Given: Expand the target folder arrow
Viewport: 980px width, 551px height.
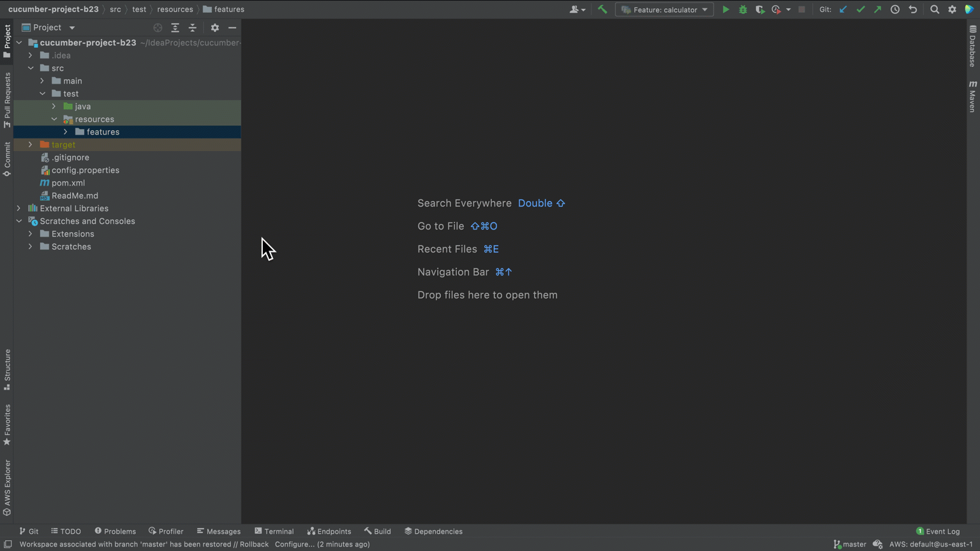Looking at the screenshot, I should [31, 145].
